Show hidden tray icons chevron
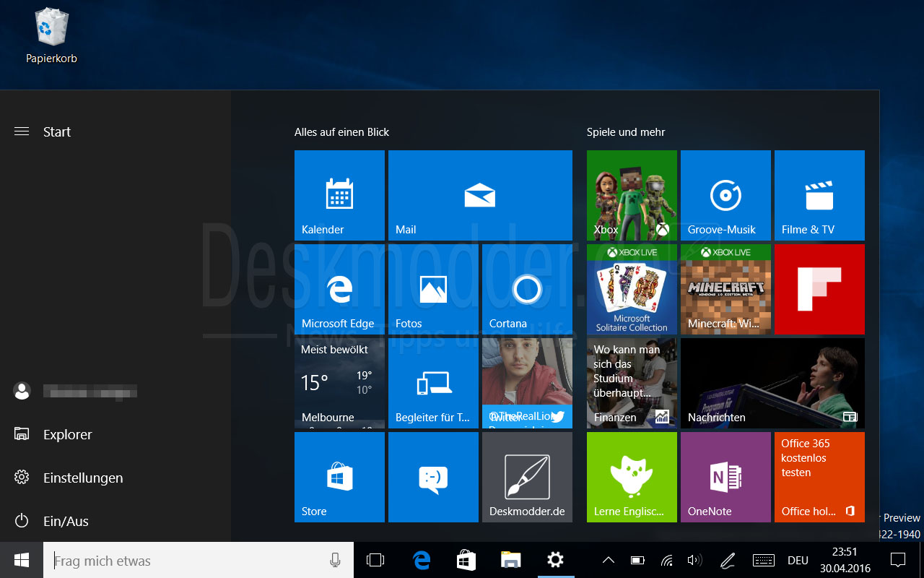 (x=609, y=560)
